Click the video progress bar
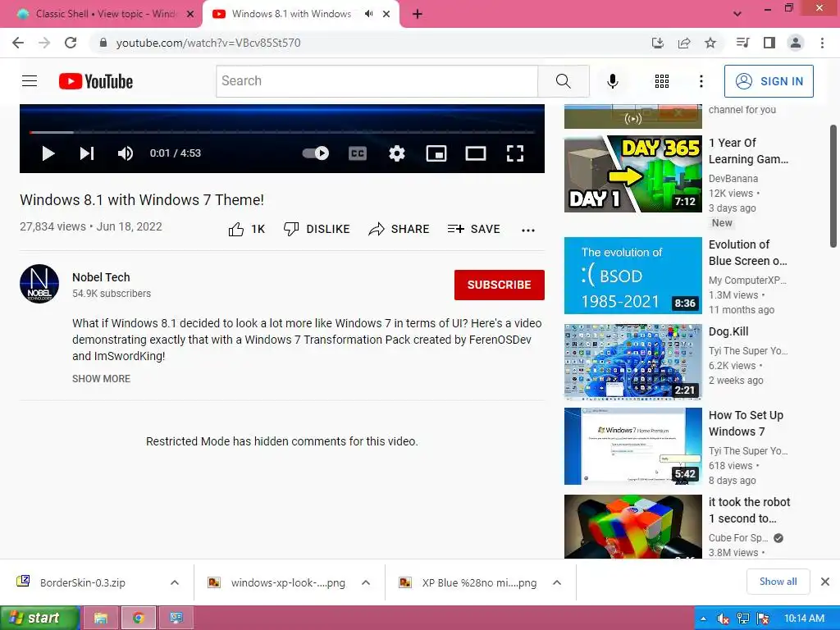 pos(282,132)
